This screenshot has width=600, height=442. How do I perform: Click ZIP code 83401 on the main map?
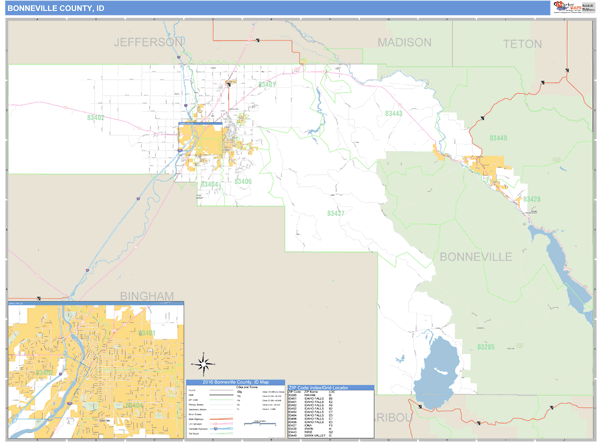pyautogui.click(x=267, y=84)
